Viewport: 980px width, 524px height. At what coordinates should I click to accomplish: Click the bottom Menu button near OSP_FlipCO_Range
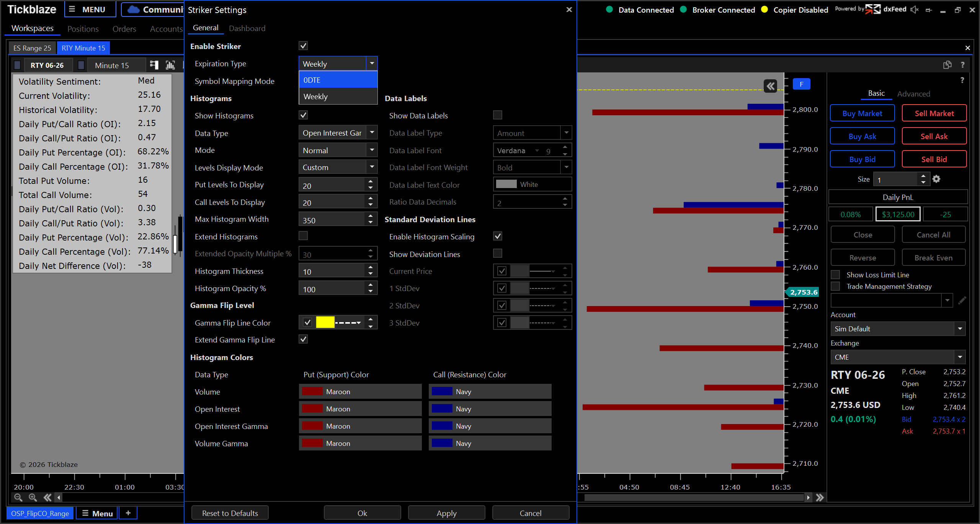(97, 513)
